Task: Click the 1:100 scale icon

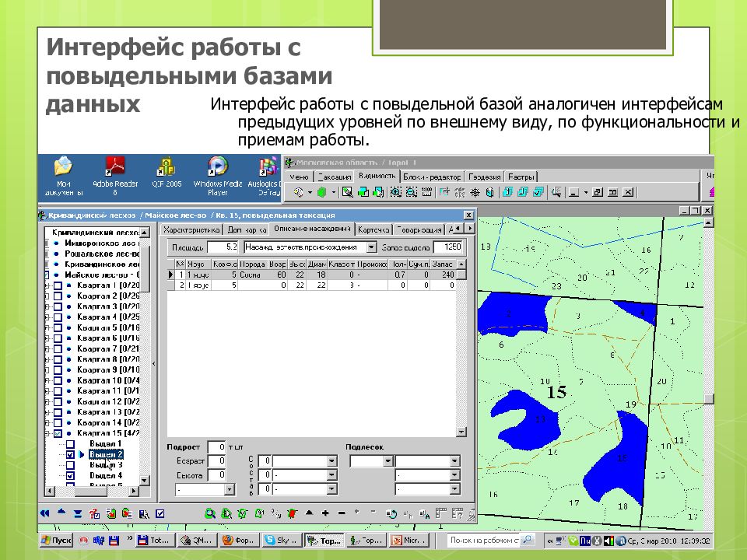Action: [x=427, y=192]
